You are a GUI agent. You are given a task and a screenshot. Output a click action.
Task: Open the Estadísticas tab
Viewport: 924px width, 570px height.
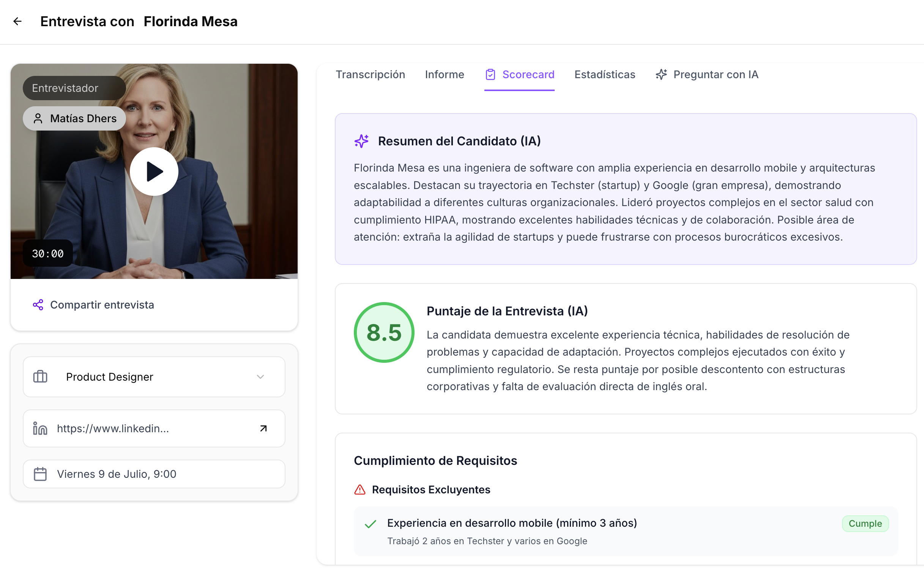(604, 74)
